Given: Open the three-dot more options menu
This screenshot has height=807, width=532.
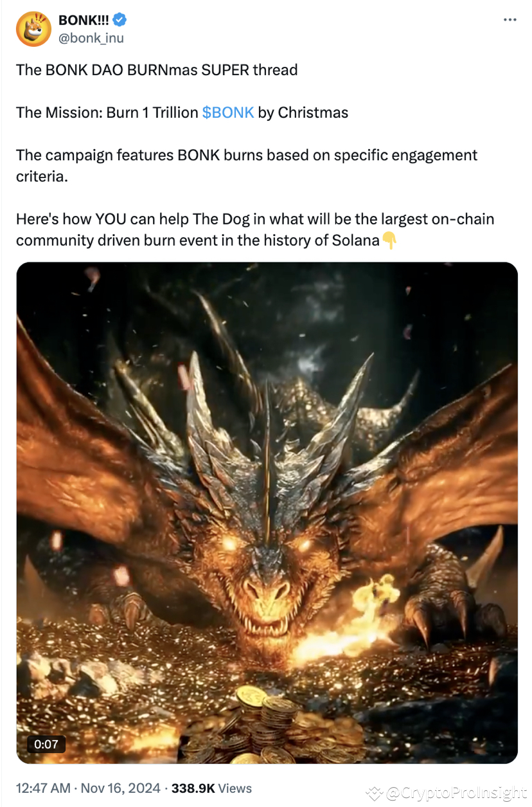Looking at the screenshot, I should (510, 20).
